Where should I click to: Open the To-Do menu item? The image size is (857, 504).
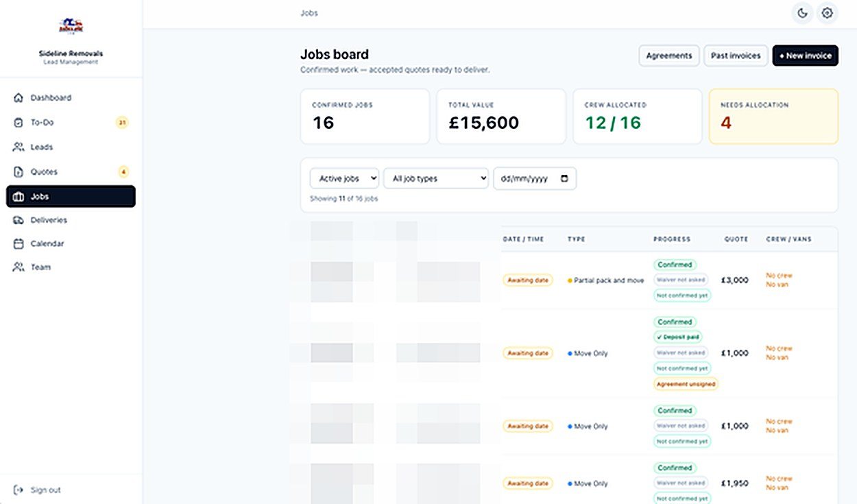[71, 123]
